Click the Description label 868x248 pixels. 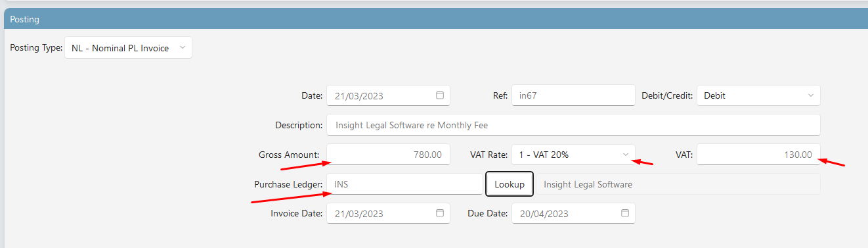coord(299,125)
